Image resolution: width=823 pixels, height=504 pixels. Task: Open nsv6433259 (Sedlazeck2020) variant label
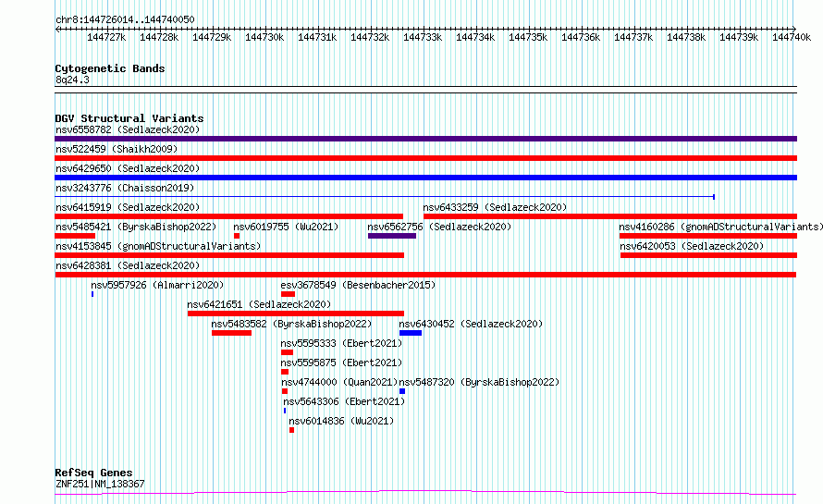(x=495, y=207)
